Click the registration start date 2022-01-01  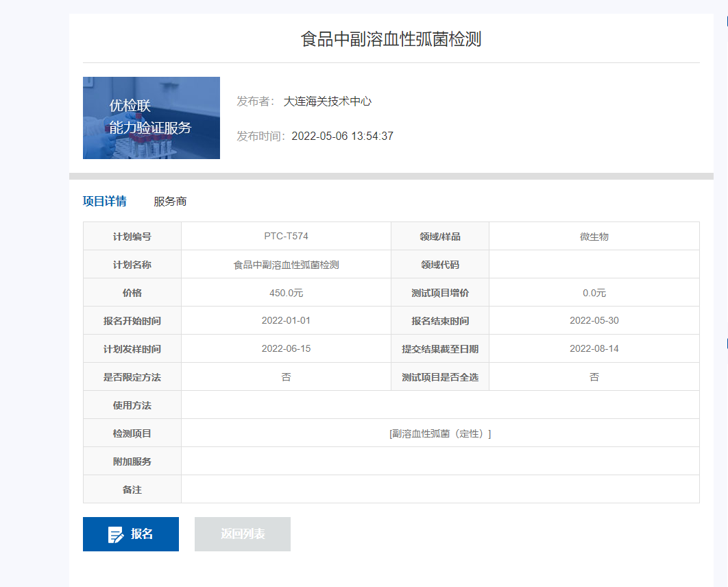tap(286, 321)
